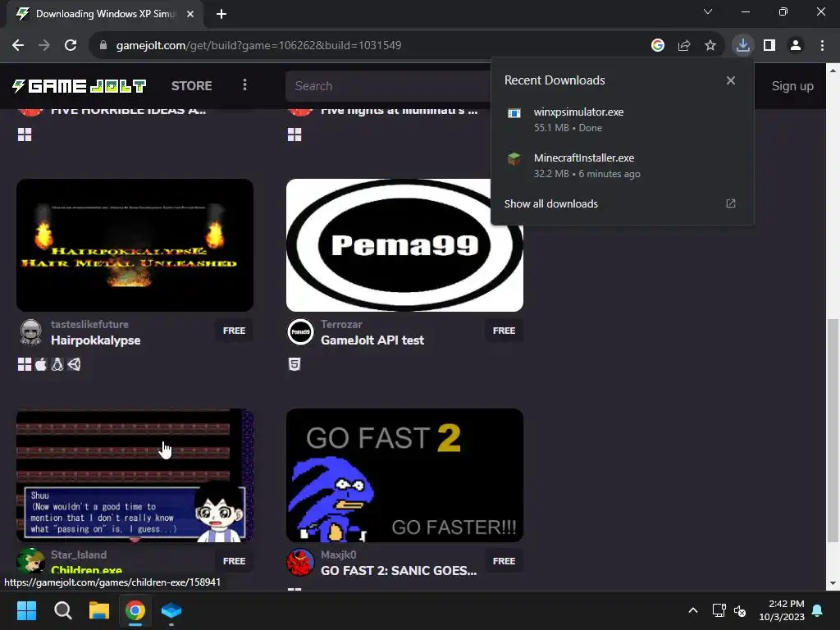Click Windows icon under Five Horrible Ideas

(x=25, y=135)
